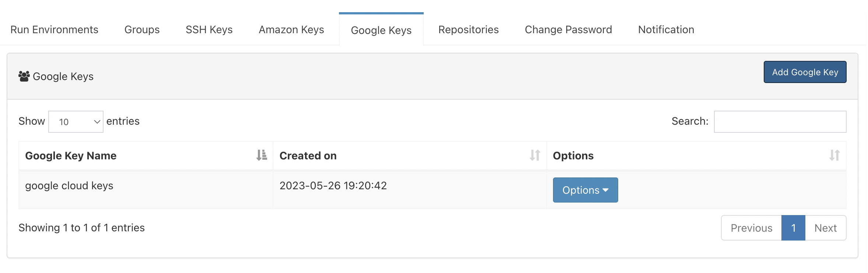The image size is (868, 273).
Task: Open the Groups tab
Action: (142, 30)
